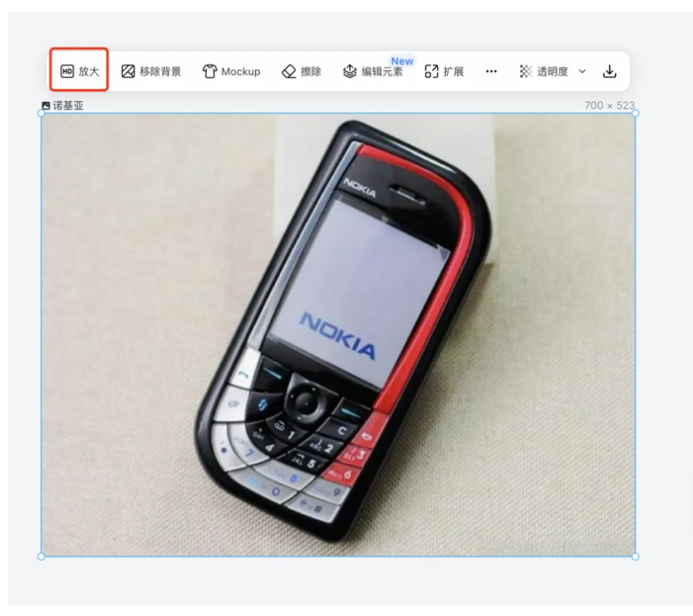
Task: Expand the 透明度 chevron dropdown
Action: click(582, 72)
